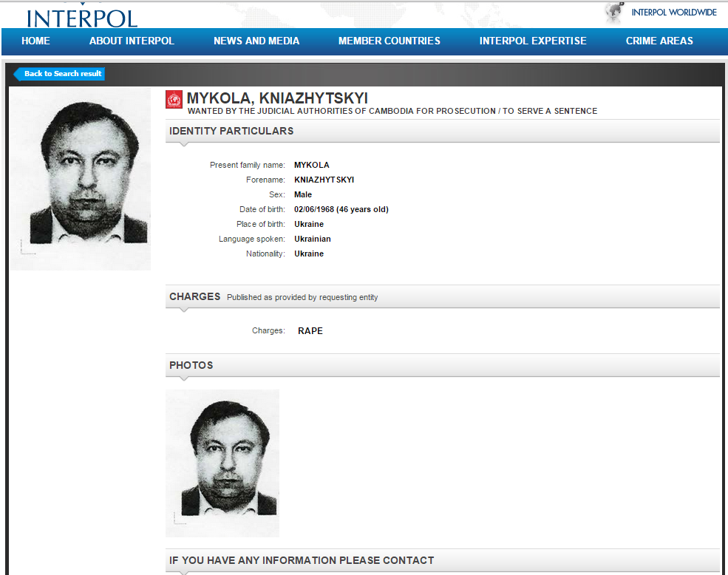Open the INTERPOL EXPERTISE menu

pyautogui.click(x=533, y=41)
